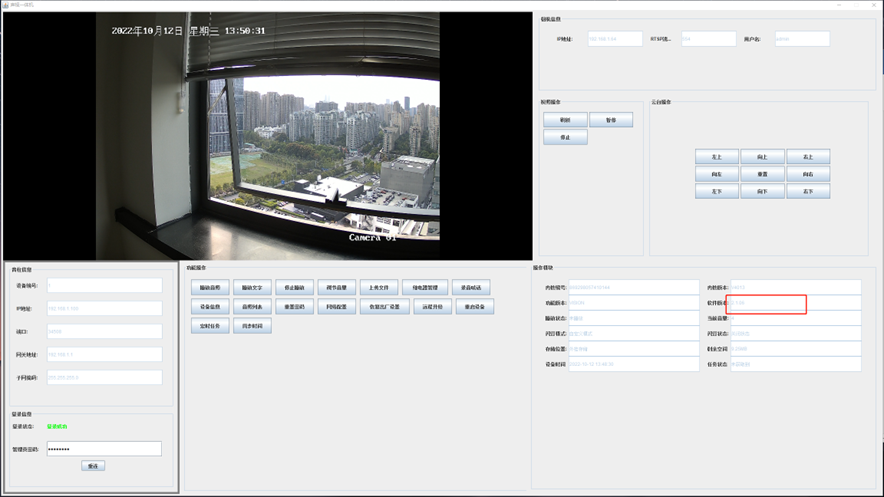Viewport: 884px width, 497px height.
Task: Click the button below the admin password field
Action: [x=93, y=466]
